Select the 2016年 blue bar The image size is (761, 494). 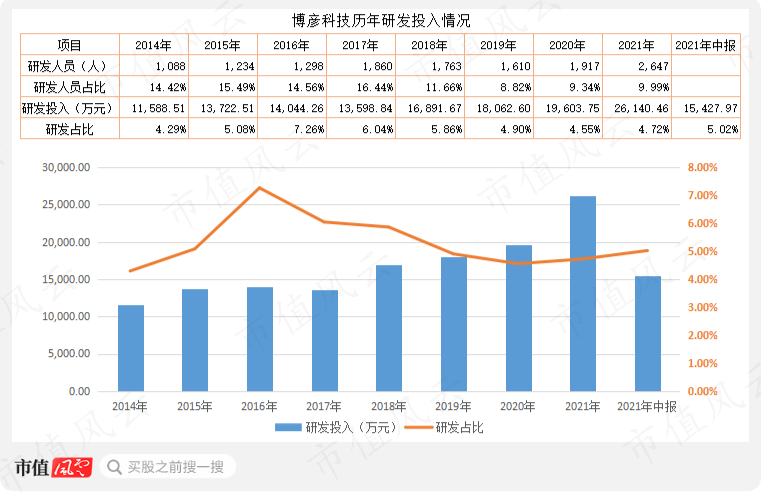(260, 339)
